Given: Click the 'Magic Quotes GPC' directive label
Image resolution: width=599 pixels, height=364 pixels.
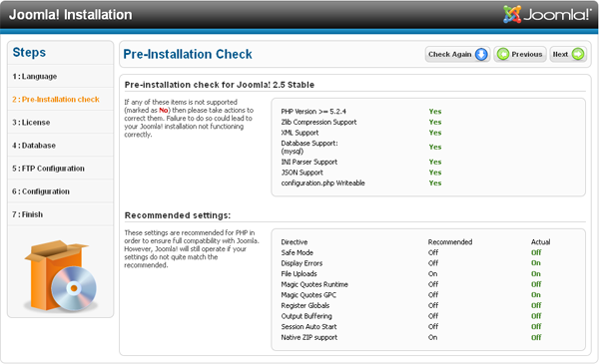Looking at the screenshot, I should pyautogui.click(x=308, y=295).
